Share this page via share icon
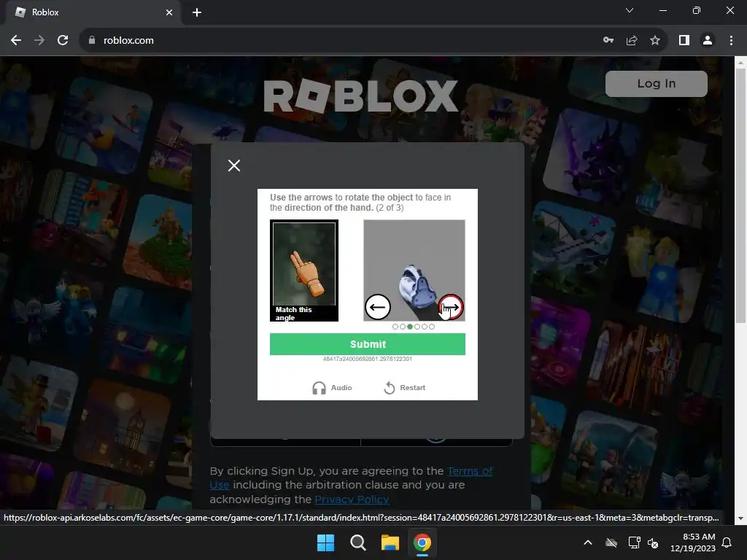The image size is (747, 560). (632, 41)
